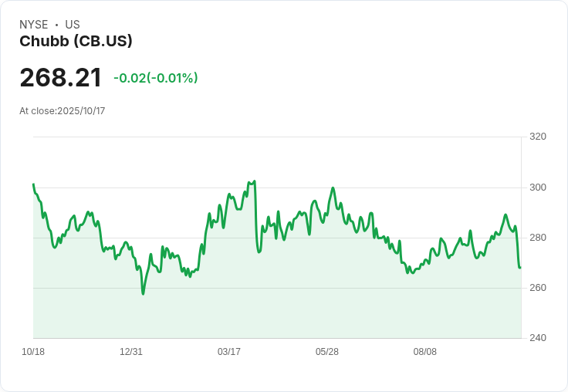Click the 10/18 date label on axis
568x392 pixels.
33,352
